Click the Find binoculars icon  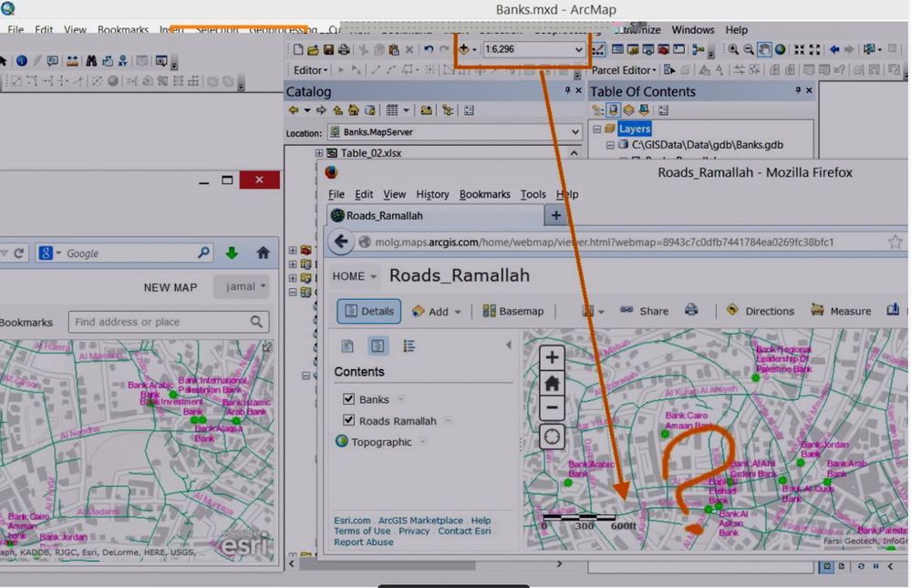[x=91, y=60]
